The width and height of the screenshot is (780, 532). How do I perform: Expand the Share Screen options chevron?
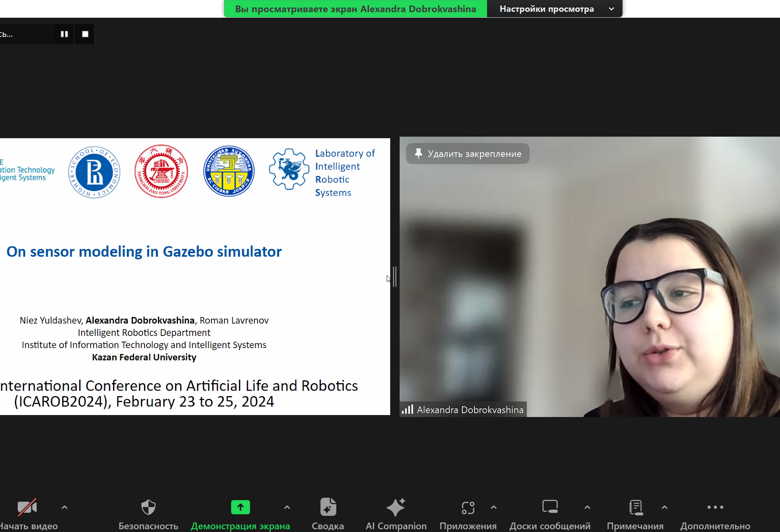[x=287, y=507]
